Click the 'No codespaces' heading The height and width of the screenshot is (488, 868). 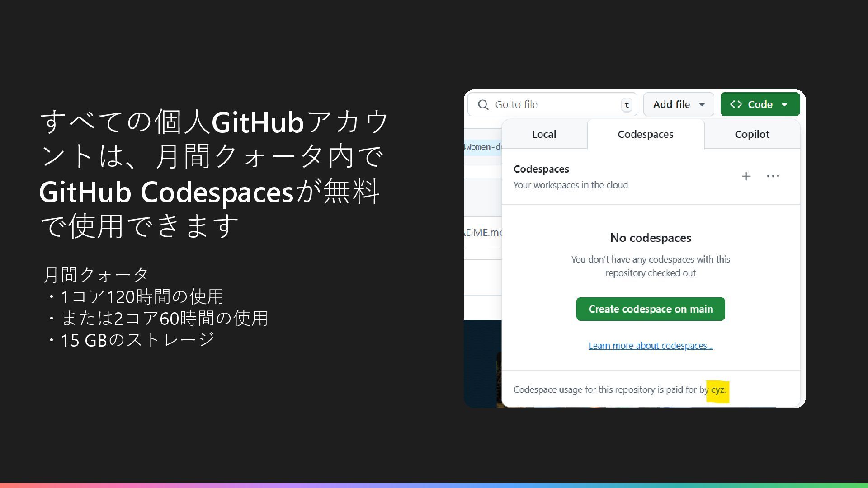coord(651,238)
